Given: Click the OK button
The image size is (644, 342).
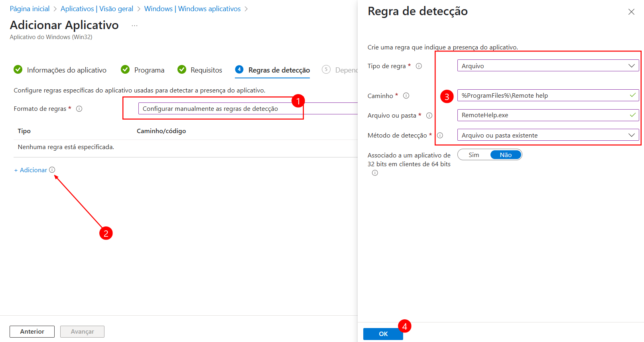Looking at the screenshot, I should pyautogui.click(x=383, y=334).
